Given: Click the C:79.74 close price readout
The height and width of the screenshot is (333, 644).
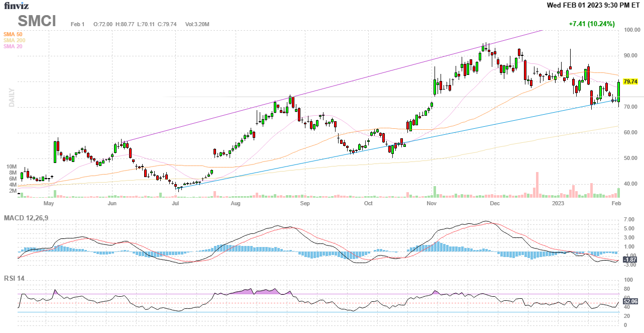Looking at the screenshot, I should coord(166,24).
